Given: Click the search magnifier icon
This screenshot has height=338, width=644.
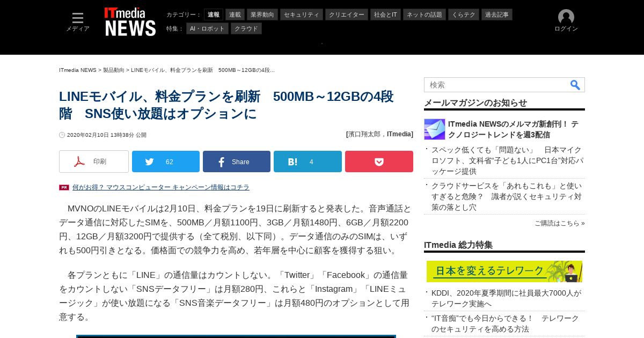Looking at the screenshot, I should pos(575,85).
